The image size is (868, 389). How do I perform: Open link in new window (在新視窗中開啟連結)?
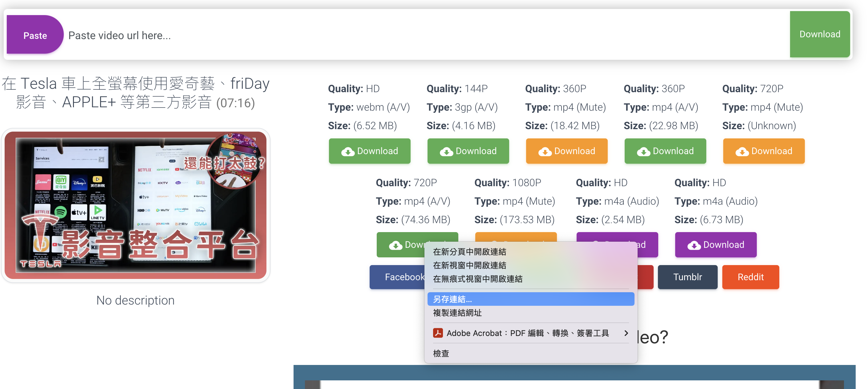click(469, 265)
